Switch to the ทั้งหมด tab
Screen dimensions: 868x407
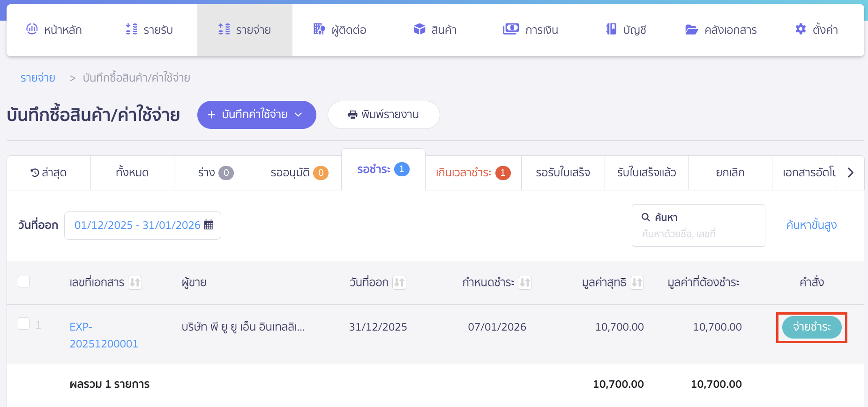pyautogui.click(x=132, y=173)
